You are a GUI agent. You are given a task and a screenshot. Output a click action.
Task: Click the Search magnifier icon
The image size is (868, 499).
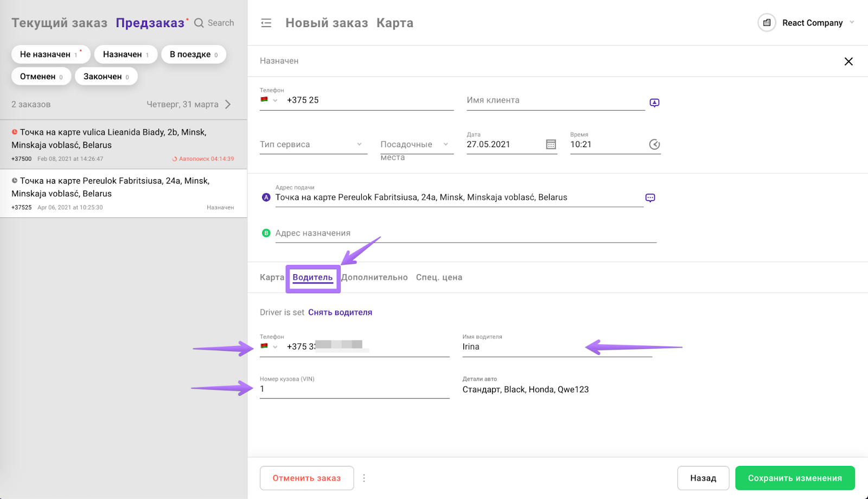click(x=199, y=23)
